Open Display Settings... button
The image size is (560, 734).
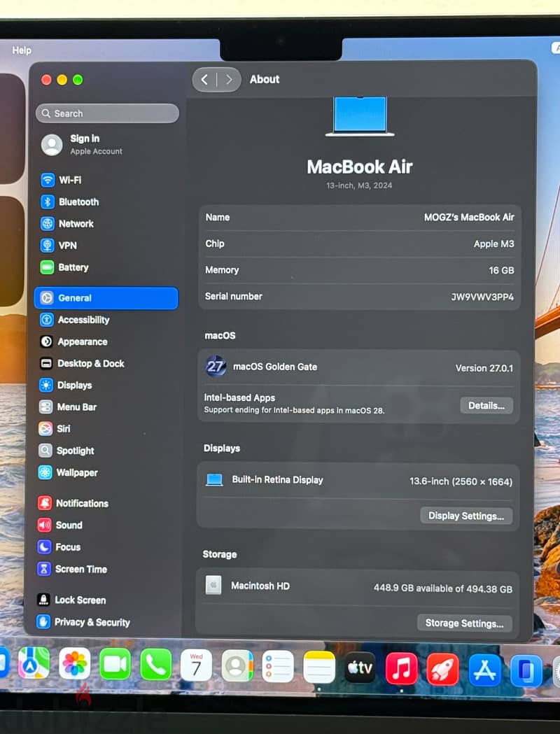[466, 516]
